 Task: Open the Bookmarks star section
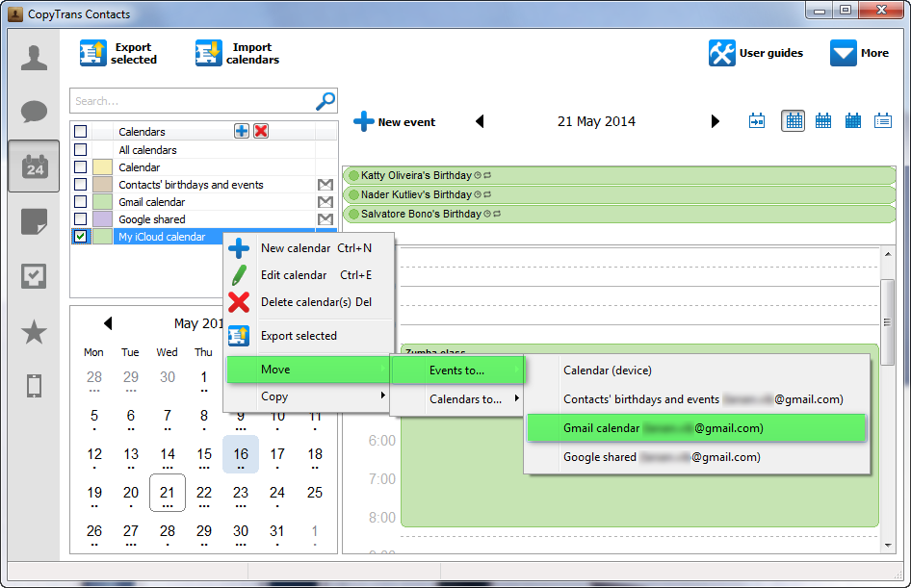pos(34,332)
